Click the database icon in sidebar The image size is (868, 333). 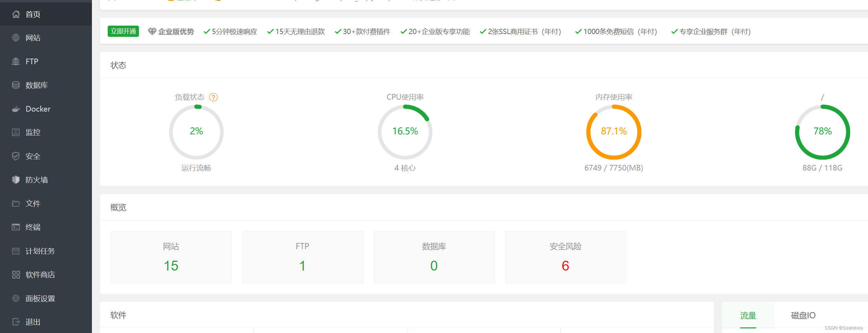[x=16, y=85]
